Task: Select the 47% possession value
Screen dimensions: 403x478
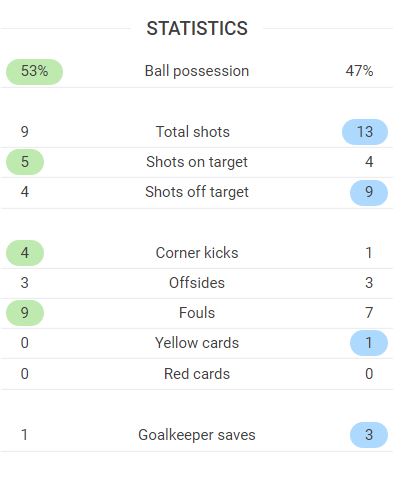Action: coord(359,71)
